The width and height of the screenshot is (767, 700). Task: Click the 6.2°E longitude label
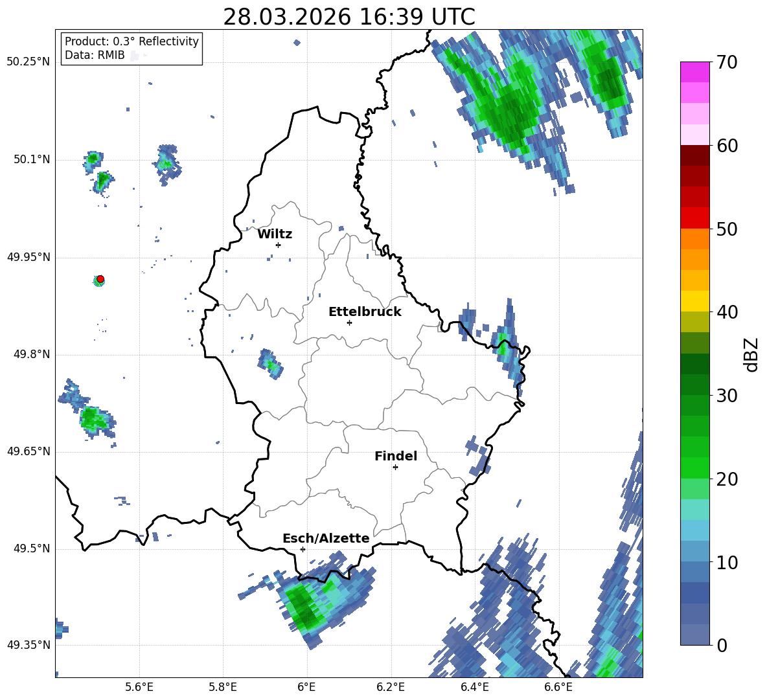[x=391, y=688]
